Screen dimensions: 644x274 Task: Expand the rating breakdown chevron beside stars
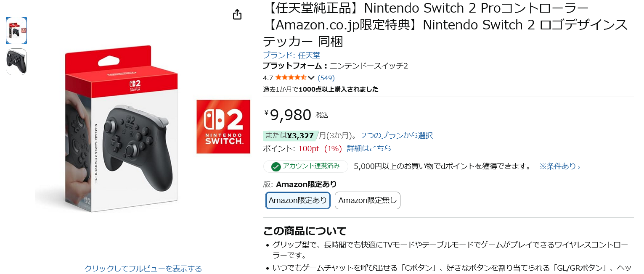click(311, 78)
